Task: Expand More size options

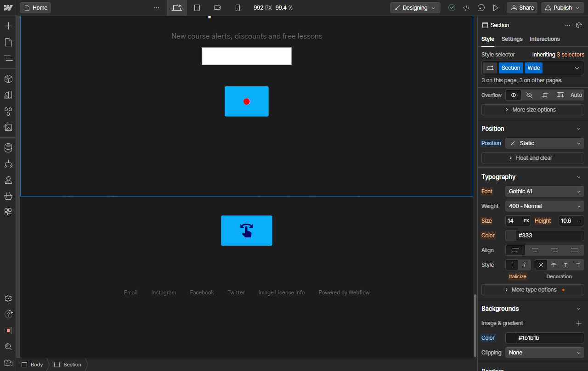Action: tap(533, 110)
